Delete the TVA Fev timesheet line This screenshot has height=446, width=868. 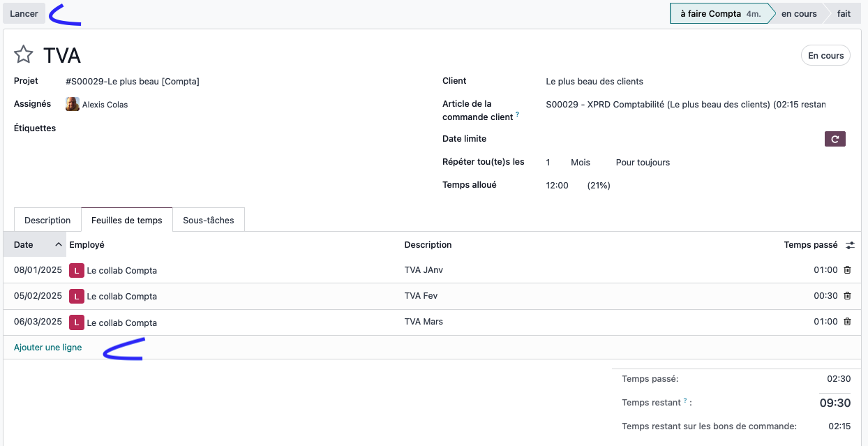(847, 296)
